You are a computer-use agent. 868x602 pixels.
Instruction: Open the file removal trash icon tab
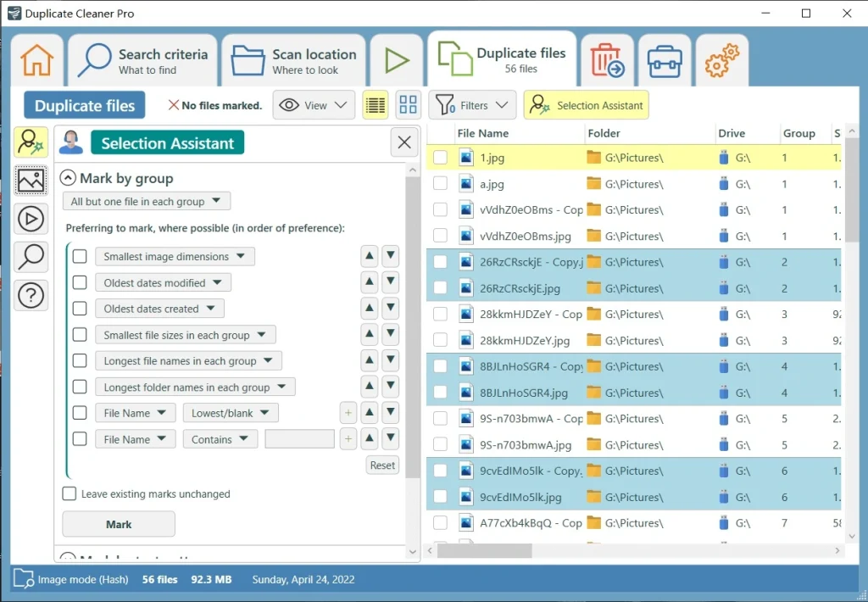pyautogui.click(x=607, y=60)
